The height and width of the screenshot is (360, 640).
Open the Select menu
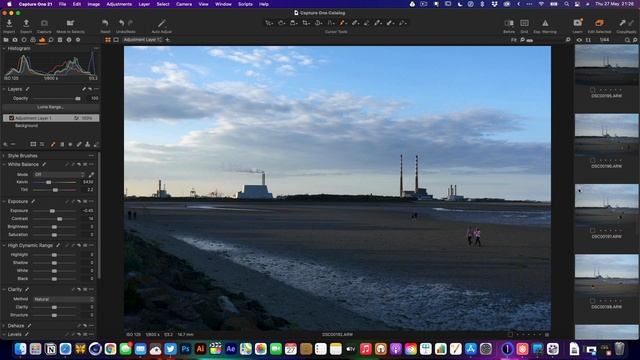[x=163, y=4]
